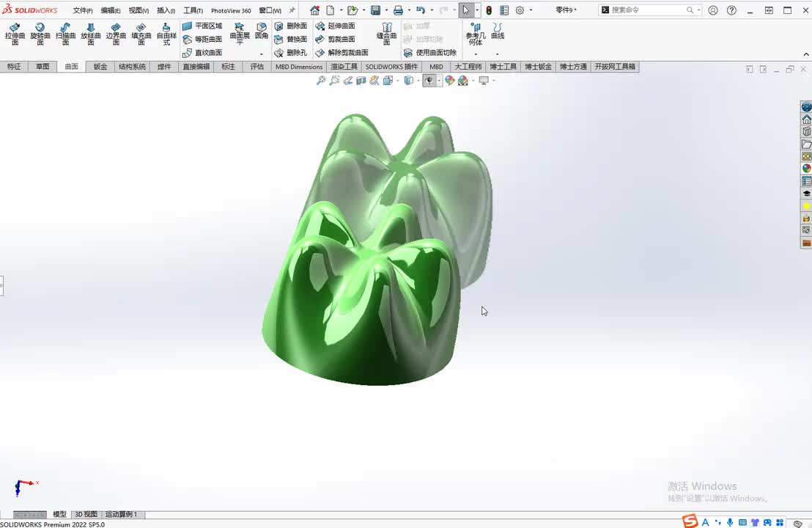The width and height of the screenshot is (812, 528).
Task: Click the 平面区域 planar surface tool
Action: coord(202,26)
